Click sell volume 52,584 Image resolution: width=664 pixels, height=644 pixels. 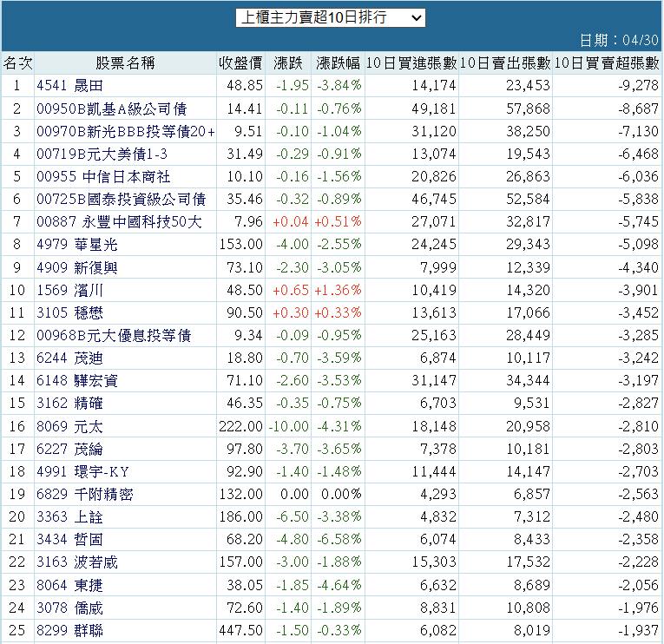coord(528,199)
